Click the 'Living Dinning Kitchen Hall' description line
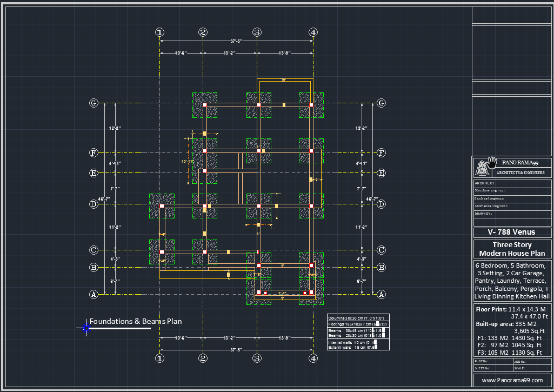Image resolution: width=554 pixels, height=392 pixels. click(512, 296)
